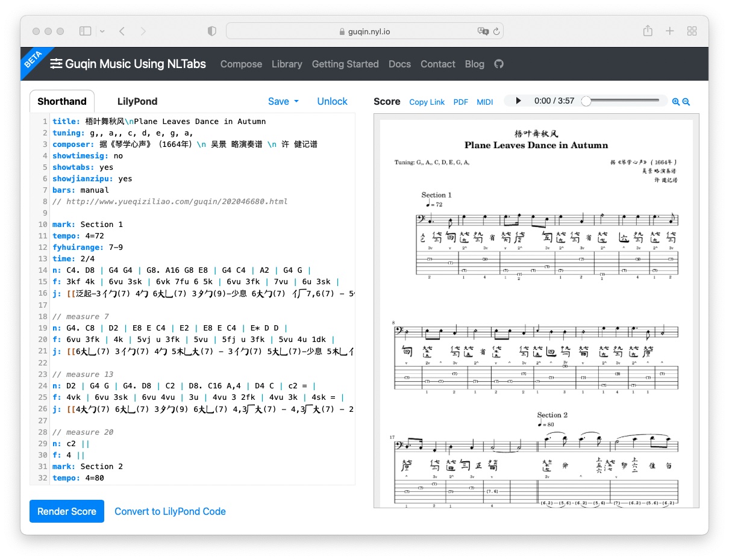The width and height of the screenshot is (729, 560).
Task: Click the audio seek slider
Action: (624, 101)
